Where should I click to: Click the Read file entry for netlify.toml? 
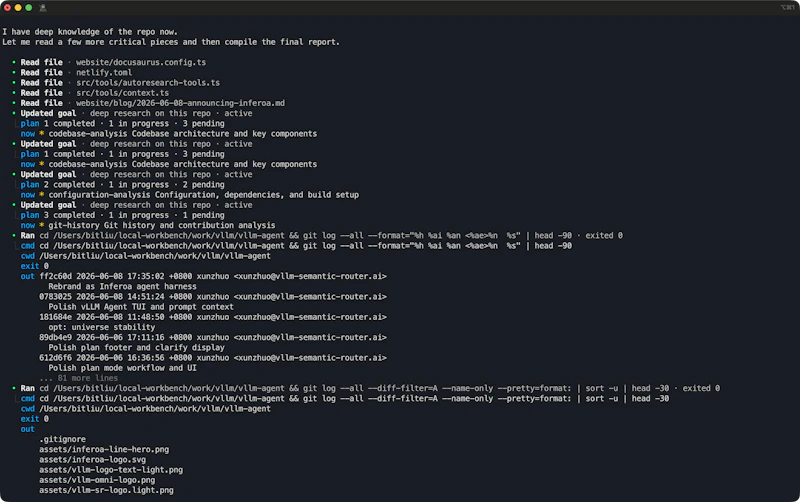pos(76,72)
